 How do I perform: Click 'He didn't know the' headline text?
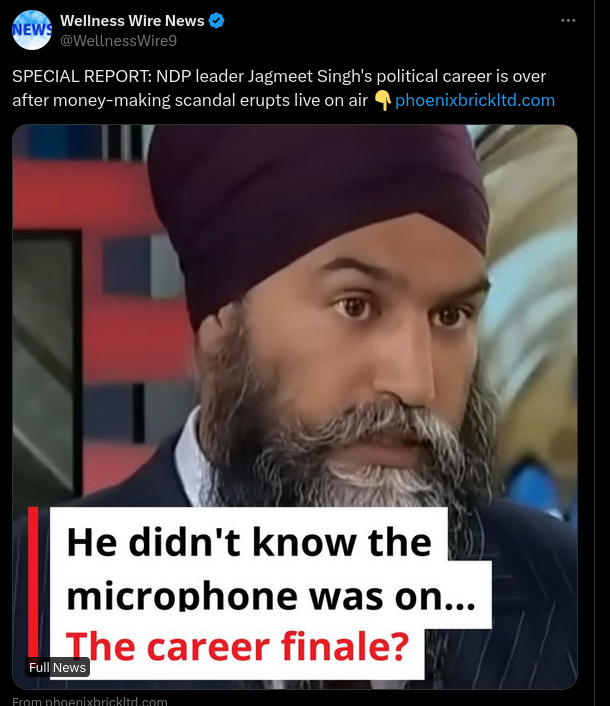coord(249,543)
